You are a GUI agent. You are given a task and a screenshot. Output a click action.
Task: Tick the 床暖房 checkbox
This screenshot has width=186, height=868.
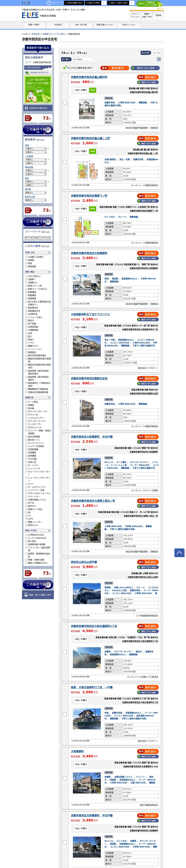click(26, 405)
